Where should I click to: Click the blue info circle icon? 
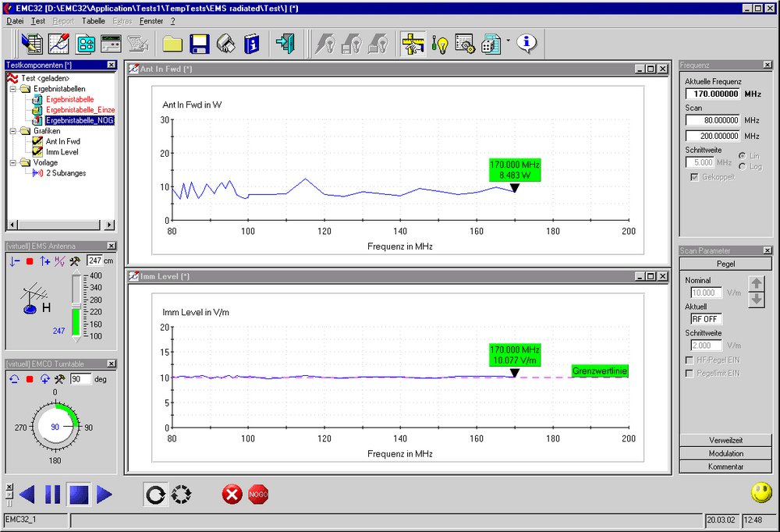[527, 43]
